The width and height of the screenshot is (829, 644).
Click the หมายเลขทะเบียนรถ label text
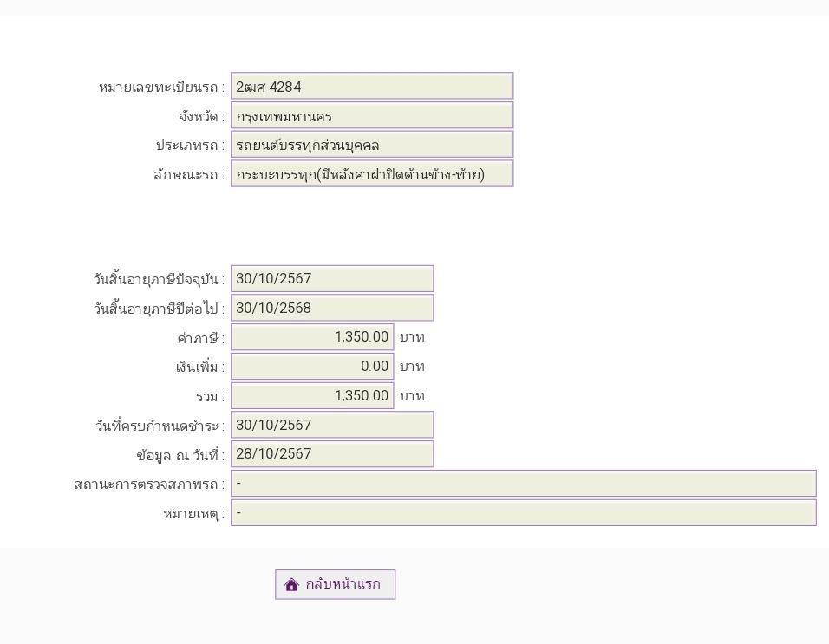click(160, 88)
